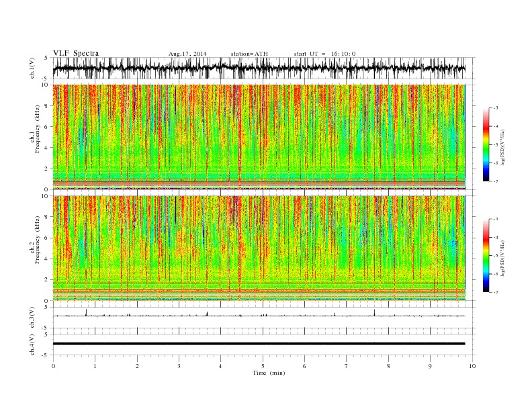Click the ch.1 voltage waveform trace
The height and width of the screenshot is (411, 532).
tap(259, 68)
